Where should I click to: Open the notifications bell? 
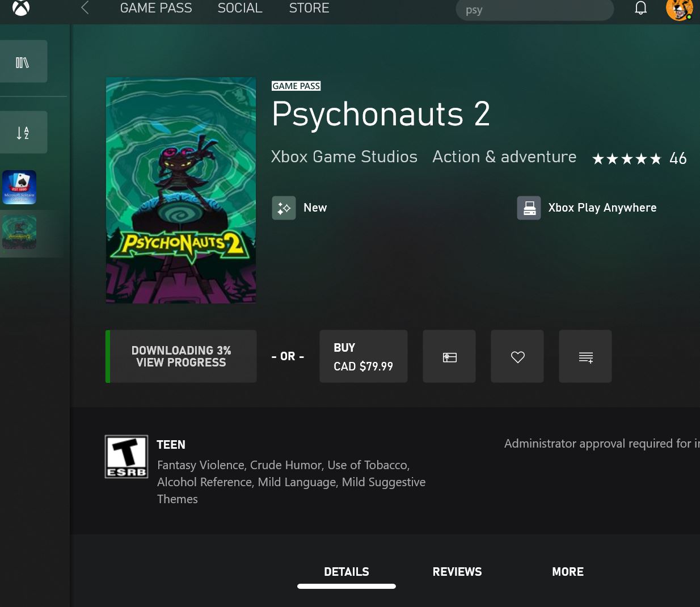(x=640, y=8)
